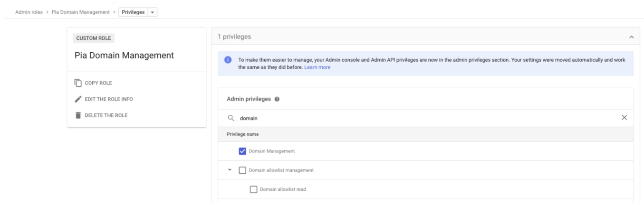Open the Privileges breadcrumb dropdown arrow
Image resolution: width=644 pixels, height=205 pixels.
coord(153,12)
